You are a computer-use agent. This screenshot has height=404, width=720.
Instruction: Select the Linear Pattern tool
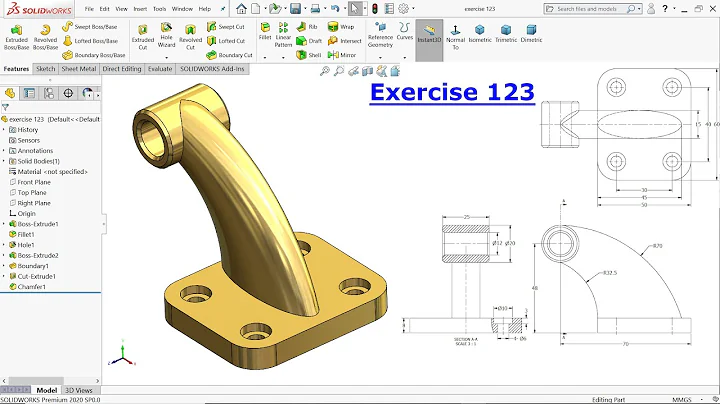(x=283, y=35)
